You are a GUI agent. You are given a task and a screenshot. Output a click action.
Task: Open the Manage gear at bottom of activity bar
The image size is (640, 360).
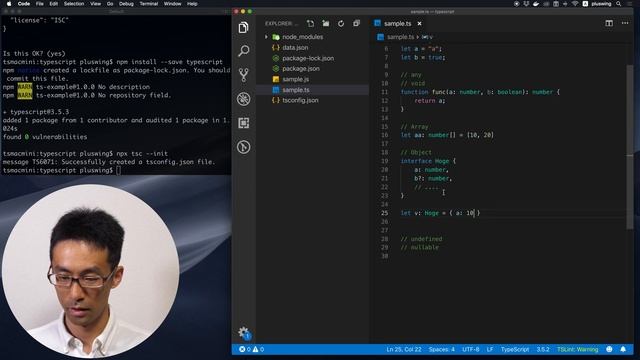[244, 333]
